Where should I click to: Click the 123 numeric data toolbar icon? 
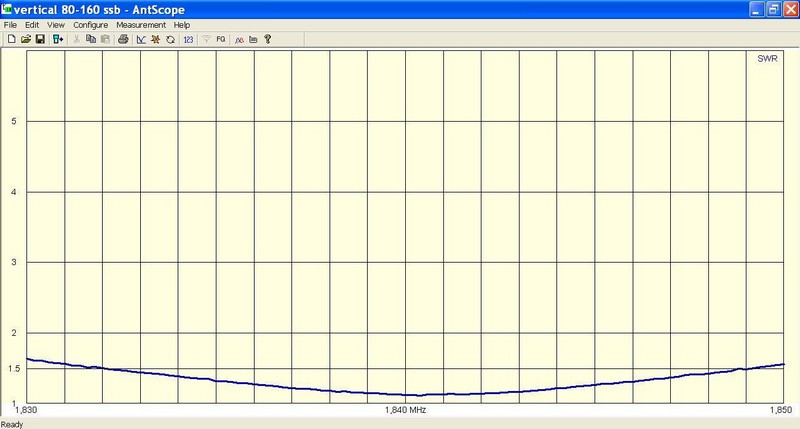tap(188, 39)
